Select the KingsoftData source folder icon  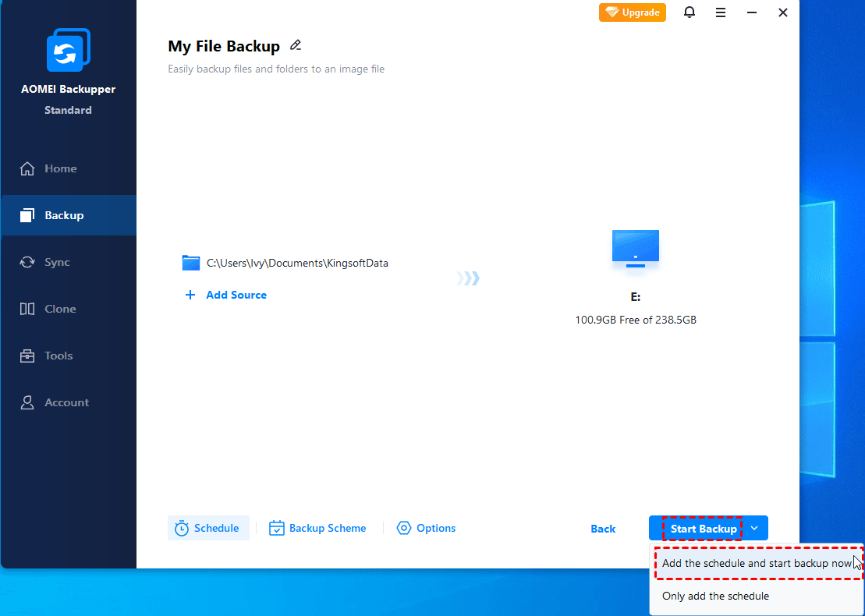[x=191, y=263]
